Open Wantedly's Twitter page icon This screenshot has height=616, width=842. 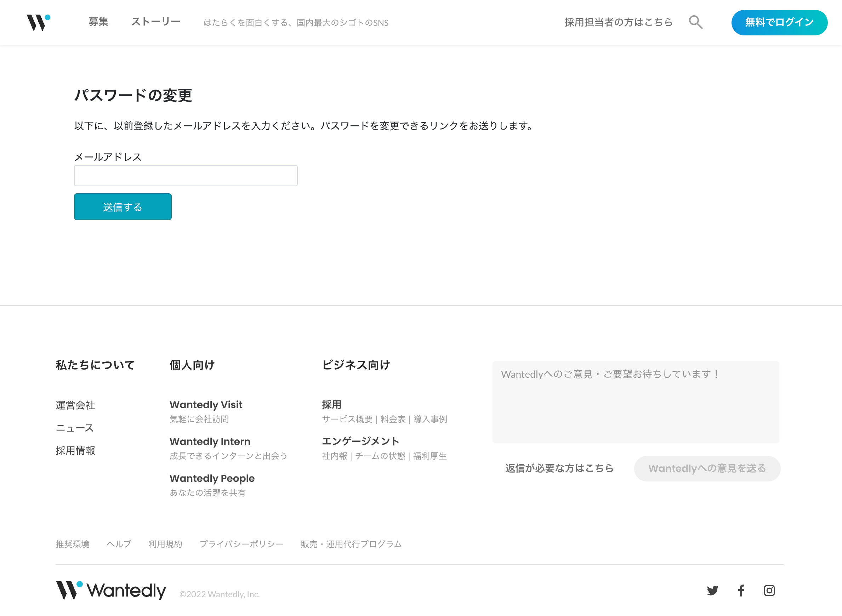[x=712, y=590]
